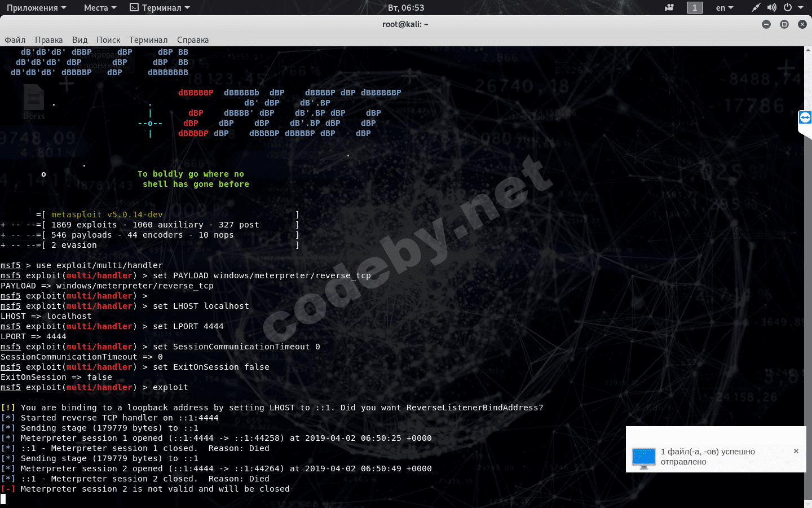The width and height of the screenshot is (812, 508).
Task: Click the 2 evasion line
Action: click(x=74, y=245)
